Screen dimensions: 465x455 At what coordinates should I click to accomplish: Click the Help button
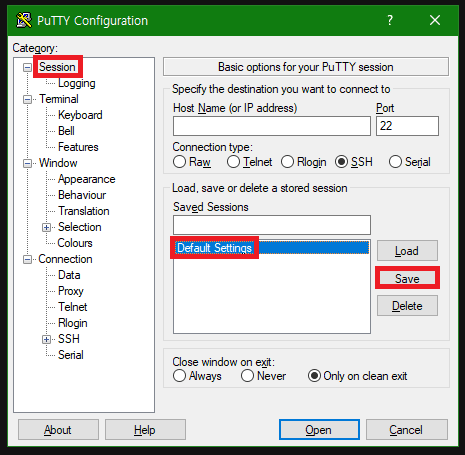tap(145, 430)
